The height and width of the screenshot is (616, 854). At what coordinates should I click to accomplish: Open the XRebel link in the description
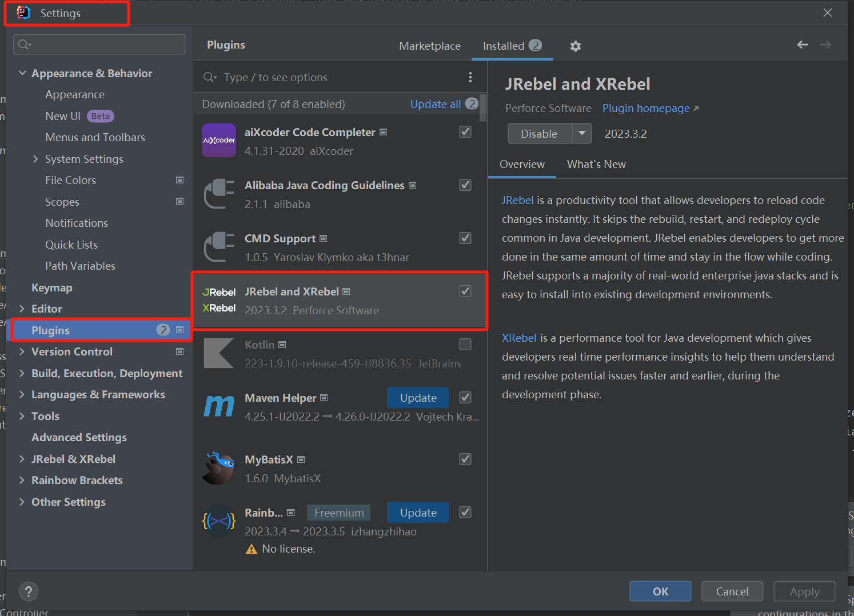[519, 338]
